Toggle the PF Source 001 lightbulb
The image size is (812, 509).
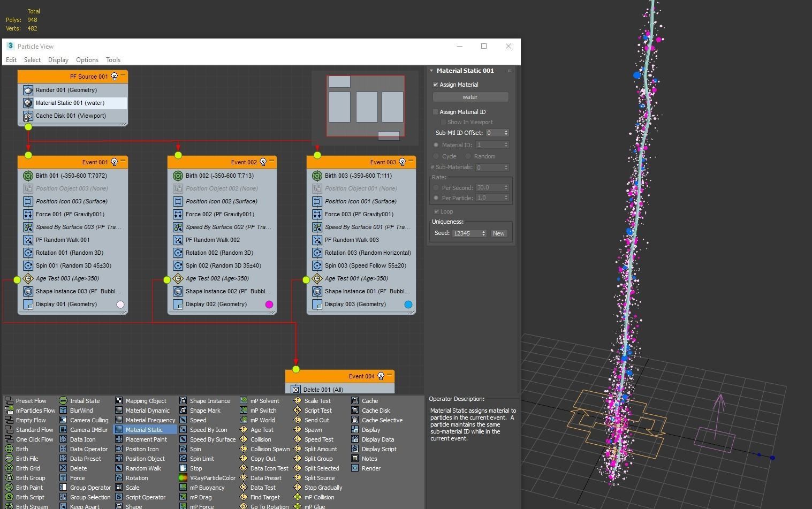tap(114, 77)
